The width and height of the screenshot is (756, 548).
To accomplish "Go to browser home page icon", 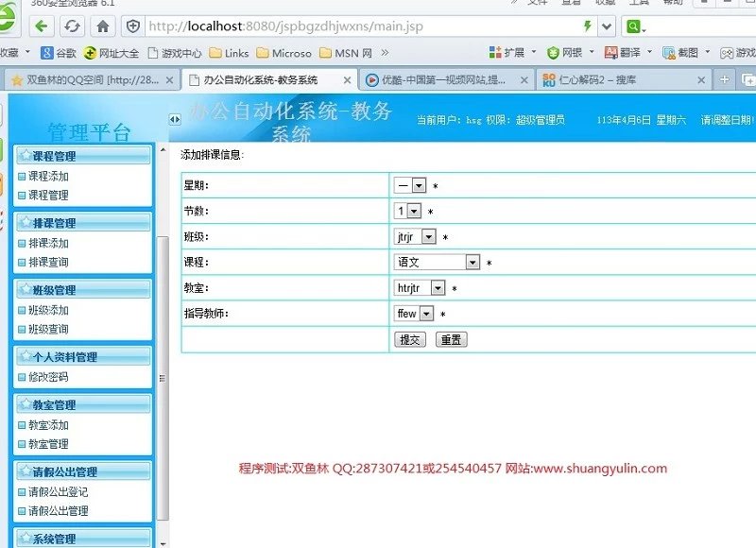I will pyautogui.click(x=102, y=26).
